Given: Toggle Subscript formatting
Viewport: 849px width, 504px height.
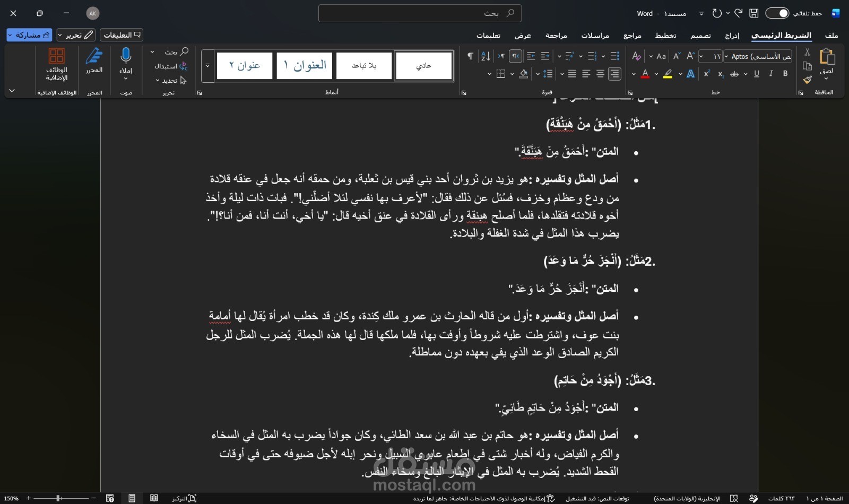Looking at the screenshot, I should pyautogui.click(x=721, y=74).
